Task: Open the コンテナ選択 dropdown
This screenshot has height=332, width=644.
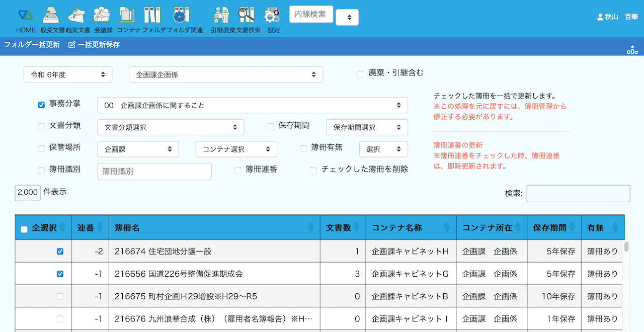Action: [236, 149]
